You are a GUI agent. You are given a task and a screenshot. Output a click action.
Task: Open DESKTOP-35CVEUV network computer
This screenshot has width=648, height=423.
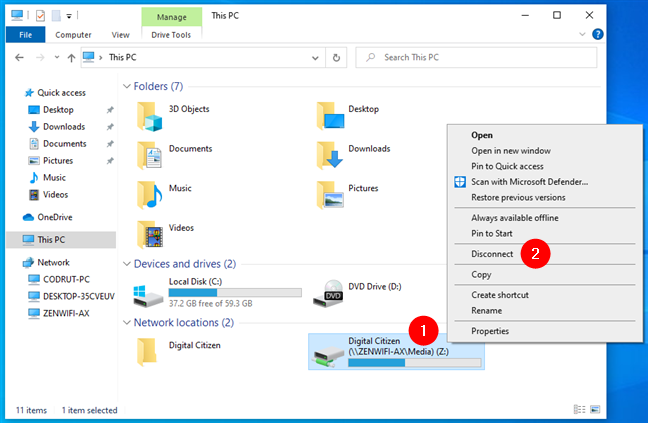tap(79, 296)
